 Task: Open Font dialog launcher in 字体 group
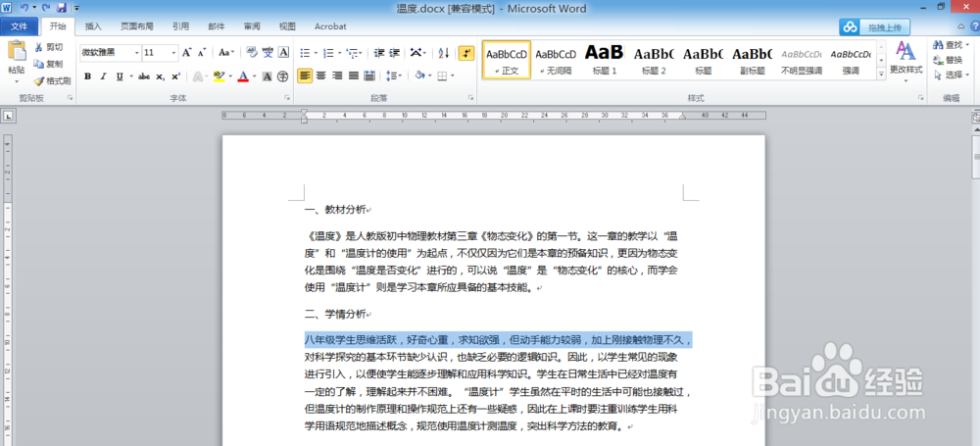click(x=287, y=98)
